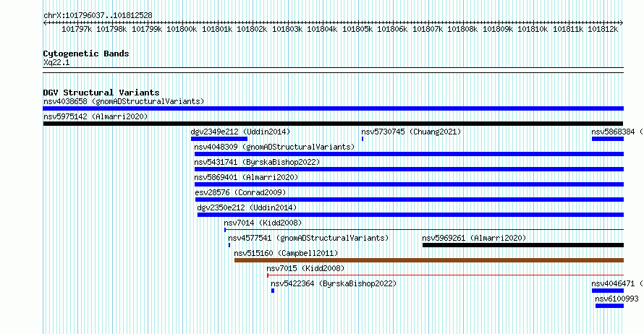Click the label esv28576 (Conrad2009)
The height and width of the screenshot is (334, 644).
[x=240, y=192]
